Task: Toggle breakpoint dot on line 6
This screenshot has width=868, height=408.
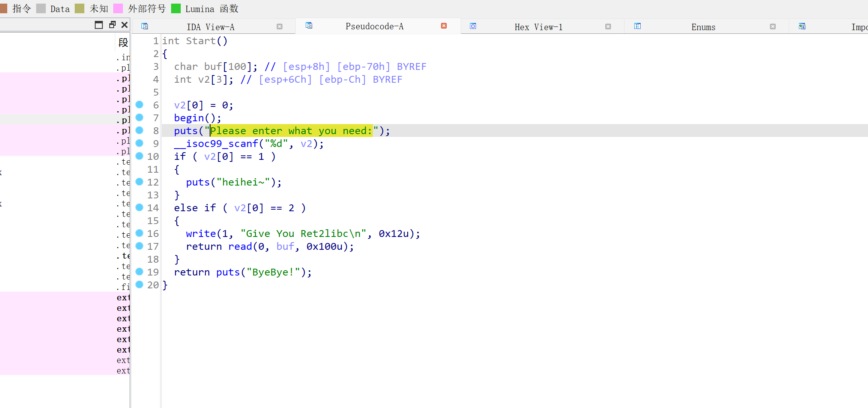Action: click(139, 105)
